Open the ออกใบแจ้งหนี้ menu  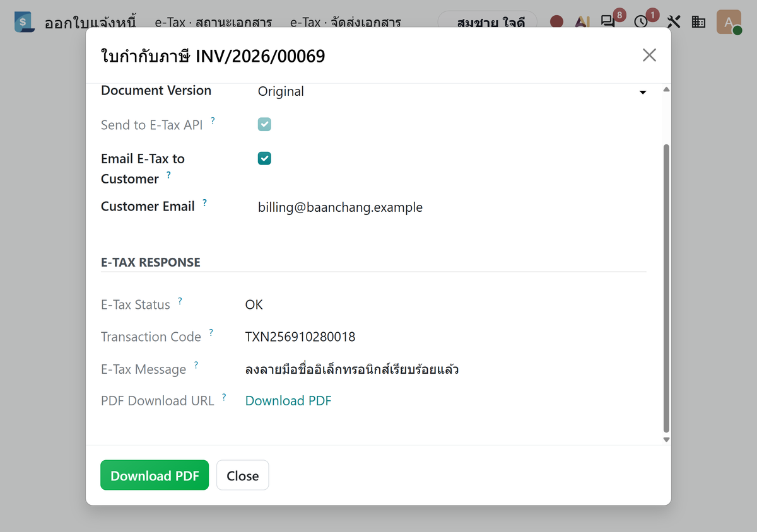[90, 23]
